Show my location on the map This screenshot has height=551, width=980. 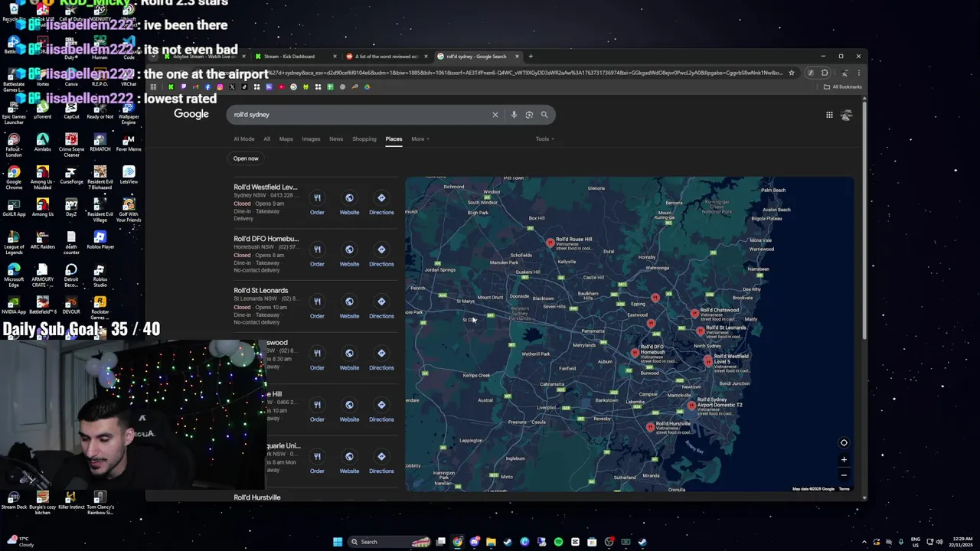844,442
